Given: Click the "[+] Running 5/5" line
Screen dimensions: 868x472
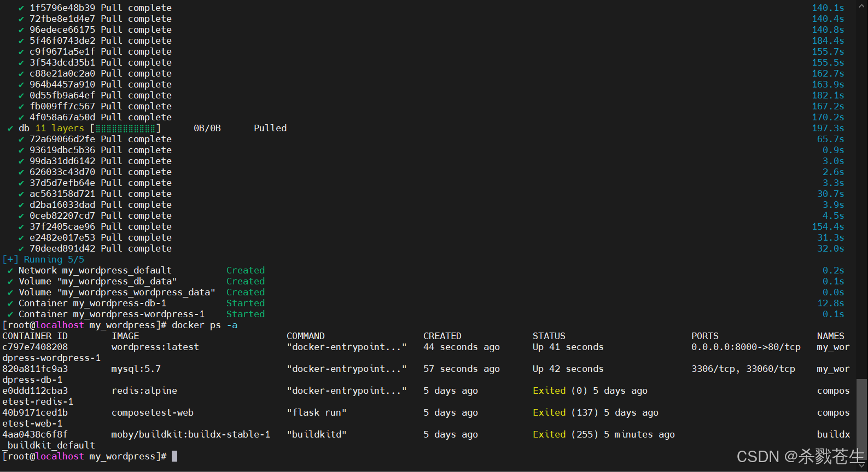Looking at the screenshot, I should 43,259.
